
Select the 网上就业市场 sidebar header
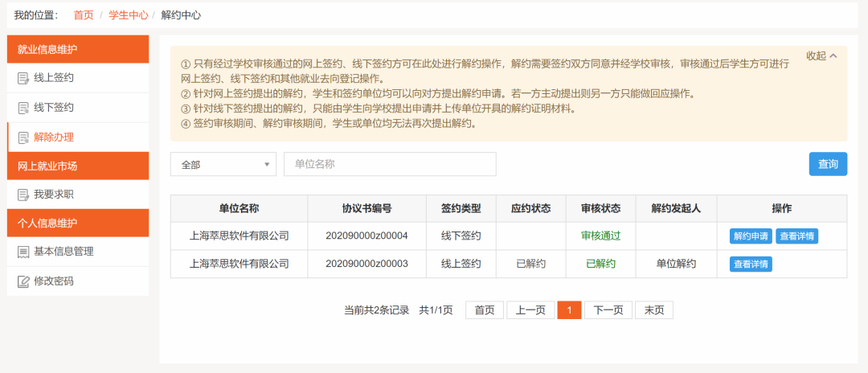[78, 166]
